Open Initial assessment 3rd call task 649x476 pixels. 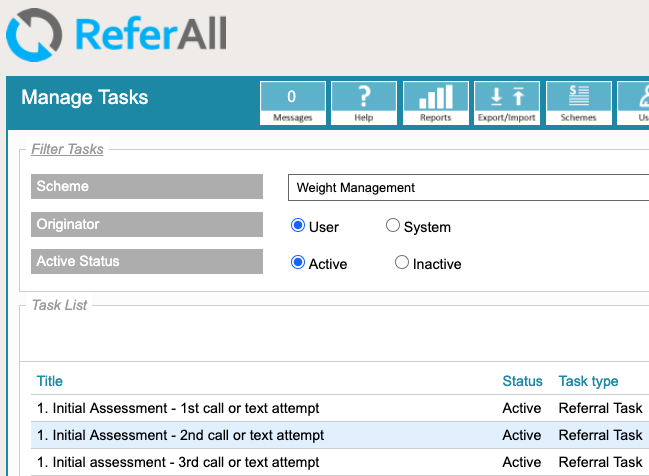point(178,462)
